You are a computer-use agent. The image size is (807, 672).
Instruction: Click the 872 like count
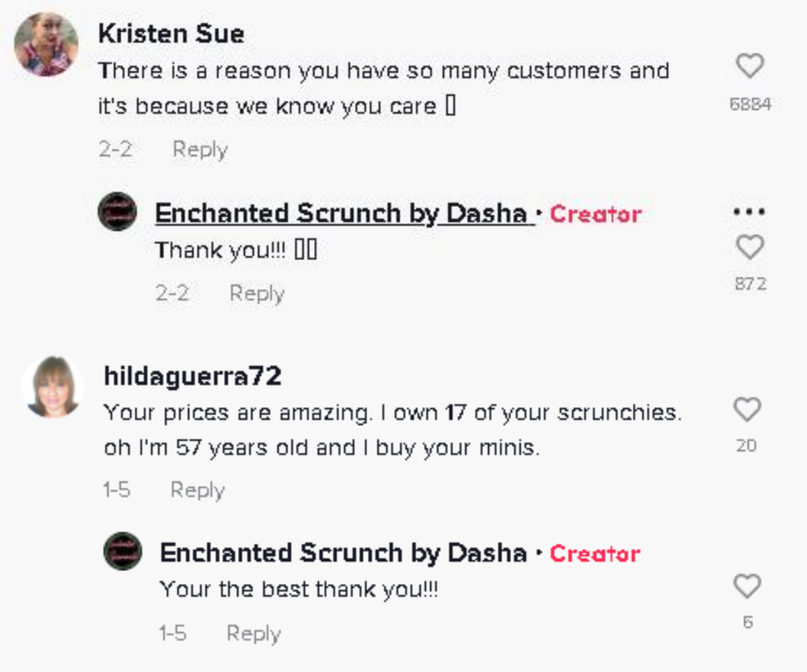coord(750,284)
